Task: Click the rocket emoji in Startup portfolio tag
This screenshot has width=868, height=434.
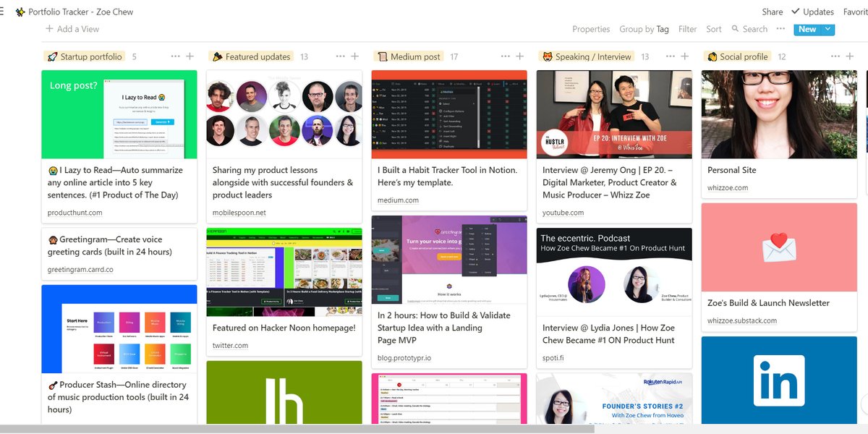Action: tap(52, 56)
